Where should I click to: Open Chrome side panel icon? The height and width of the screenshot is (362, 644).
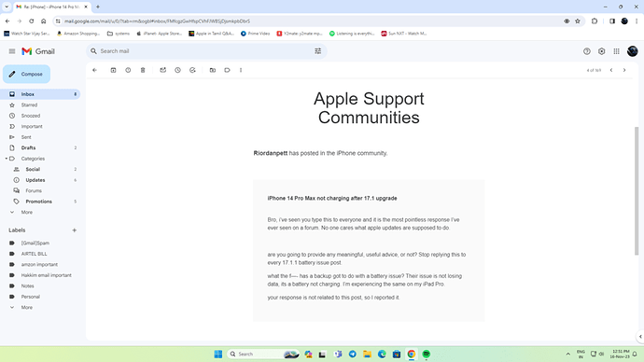click(612, 21)
